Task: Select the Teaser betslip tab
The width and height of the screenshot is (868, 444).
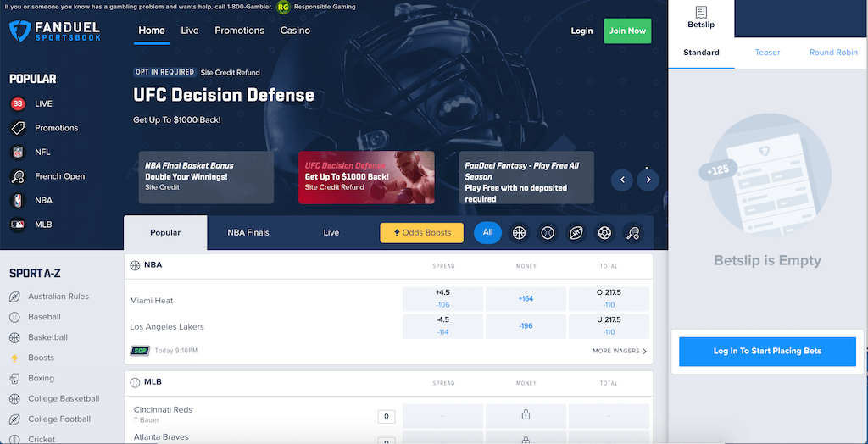Action: tap(767, 53)
